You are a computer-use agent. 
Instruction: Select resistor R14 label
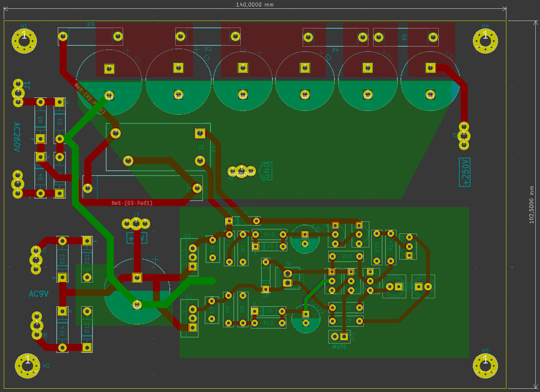click(x=390, y=245)
